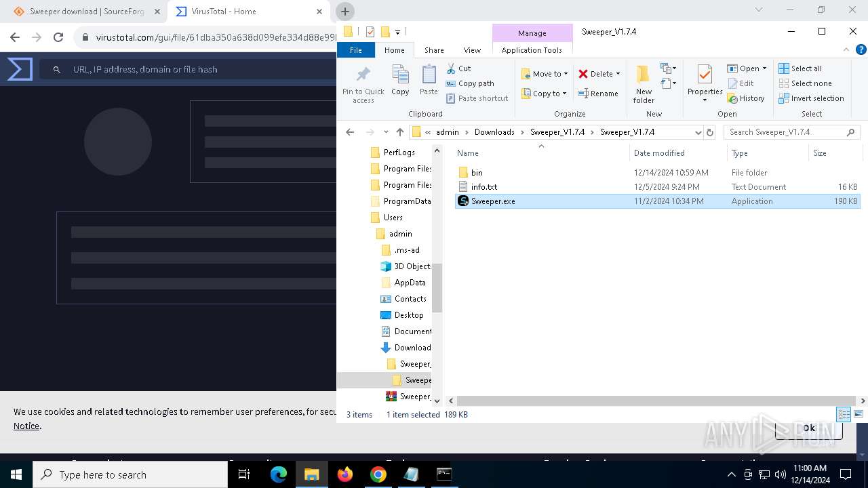Click the Edit ribbon button
This screenshot has width=868, height=488.
(x=741, y=83)
